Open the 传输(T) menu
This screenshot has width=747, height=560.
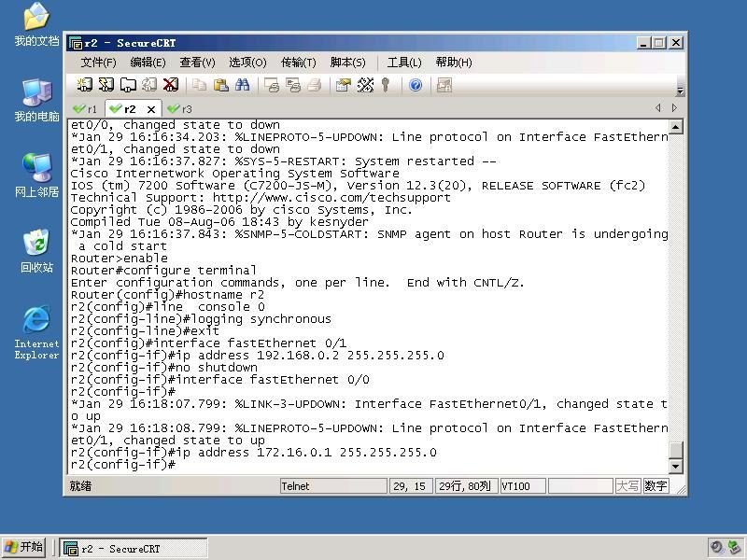click(298, 63)
